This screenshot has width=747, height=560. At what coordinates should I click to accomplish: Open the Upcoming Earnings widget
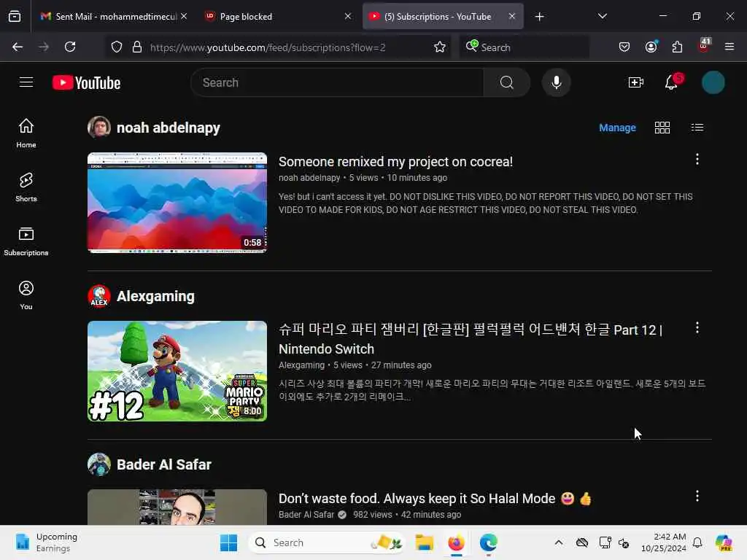tap(46, 542)
